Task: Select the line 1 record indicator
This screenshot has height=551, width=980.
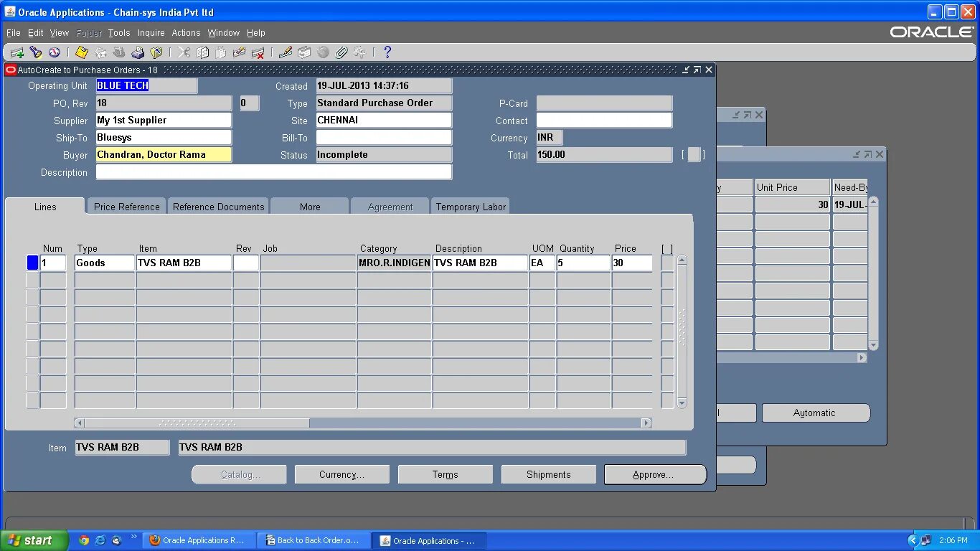Action: [32, 263]
